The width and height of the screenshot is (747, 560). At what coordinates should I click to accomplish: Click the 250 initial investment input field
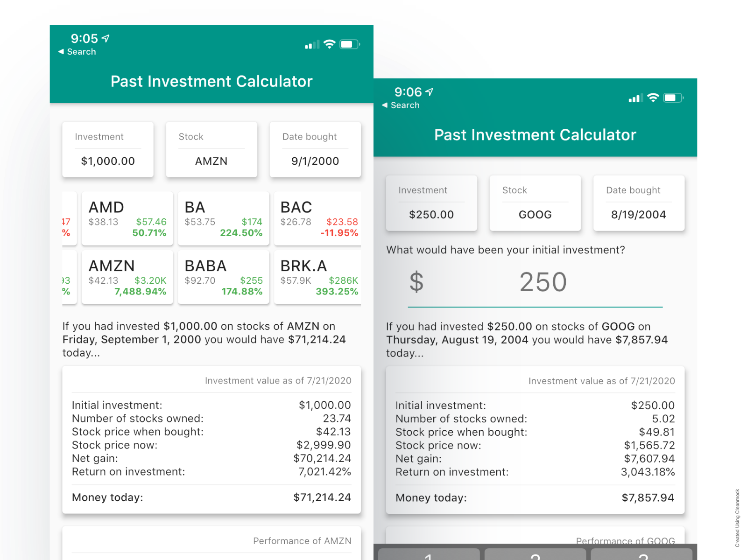pyautogui.click(x=535, y=283)
